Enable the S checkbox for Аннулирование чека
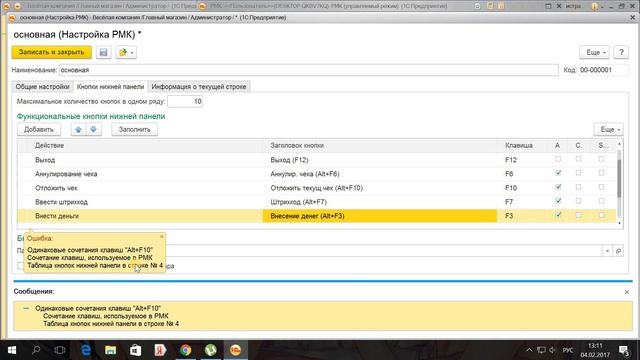This screenshot has height=360, width=640. coord(601,173)
